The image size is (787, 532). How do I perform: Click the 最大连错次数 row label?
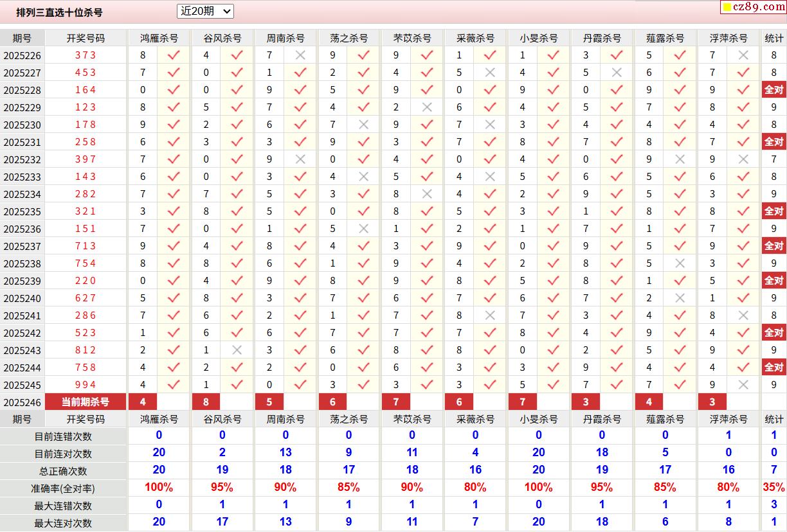(x=63, y=506)
